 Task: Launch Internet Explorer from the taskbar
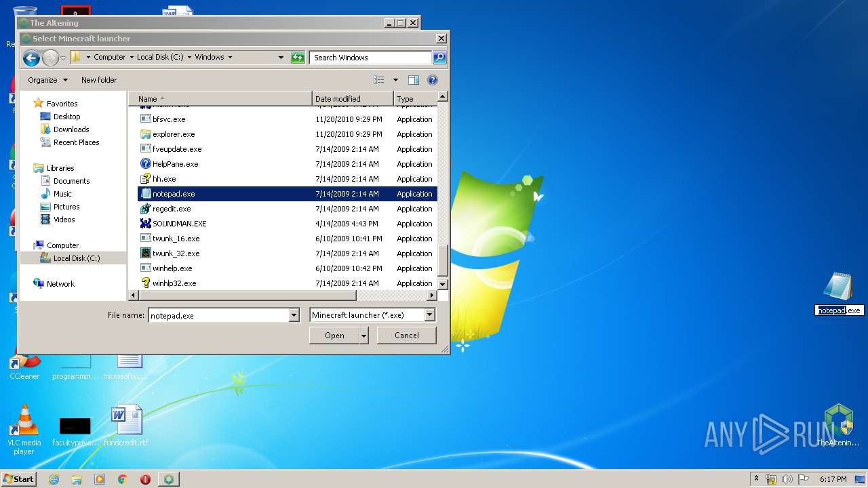pos(54,479)
